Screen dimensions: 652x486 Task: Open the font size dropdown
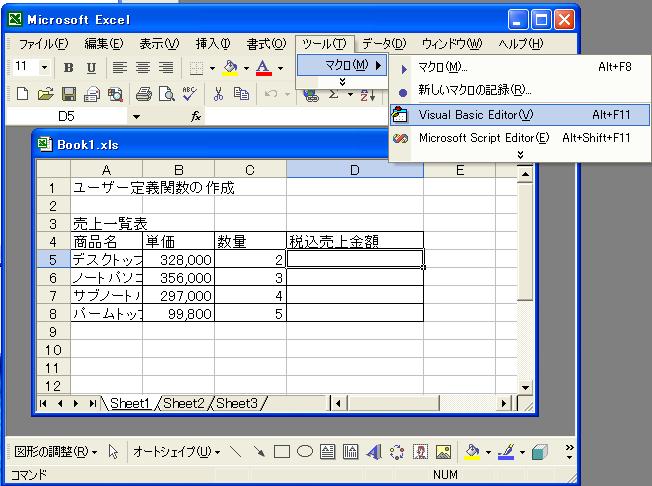pyautogui.click(x=44, y=67)
